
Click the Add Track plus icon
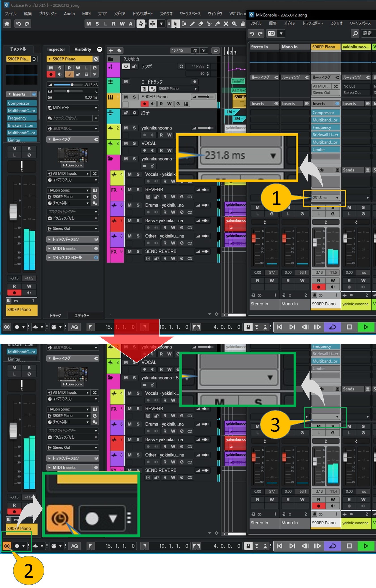pos(111,51)
